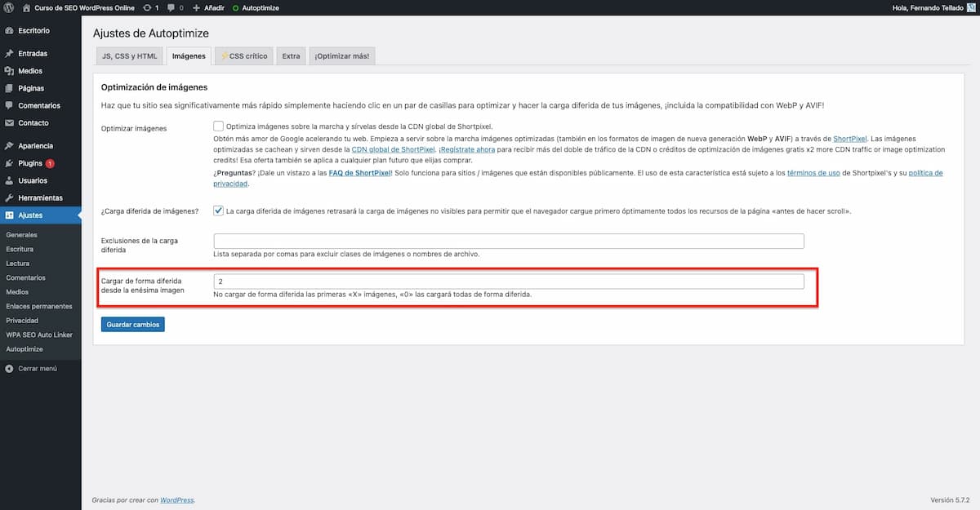This screenshot has height=510, width=980.
Task: Open the CSS crítico tab
Action: coord(243,56)
